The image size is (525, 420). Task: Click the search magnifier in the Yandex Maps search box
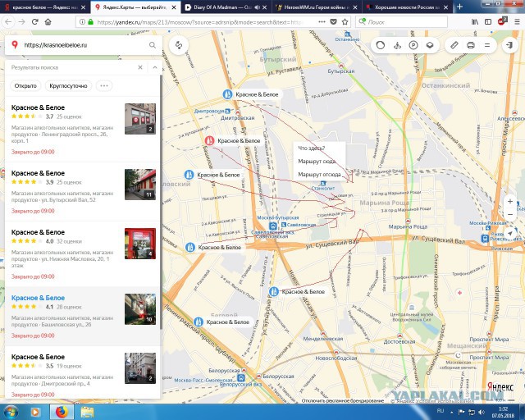(153, 45)
